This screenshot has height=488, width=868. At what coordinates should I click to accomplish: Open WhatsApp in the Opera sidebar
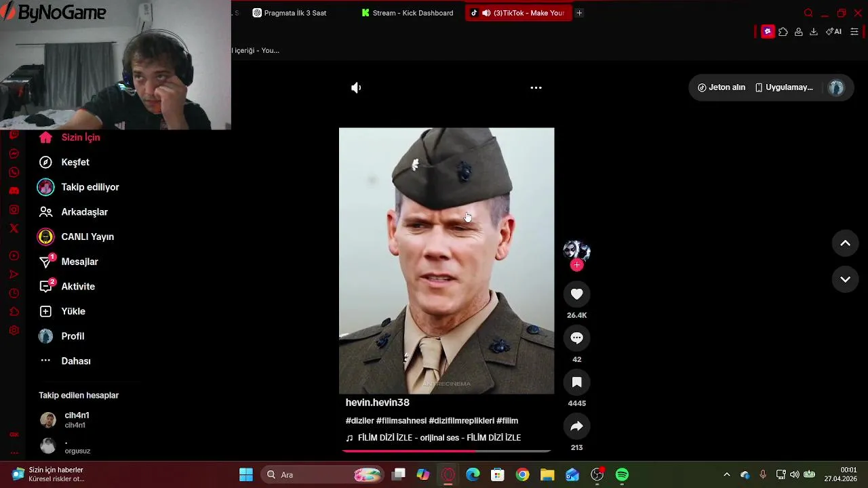[14, 172]
